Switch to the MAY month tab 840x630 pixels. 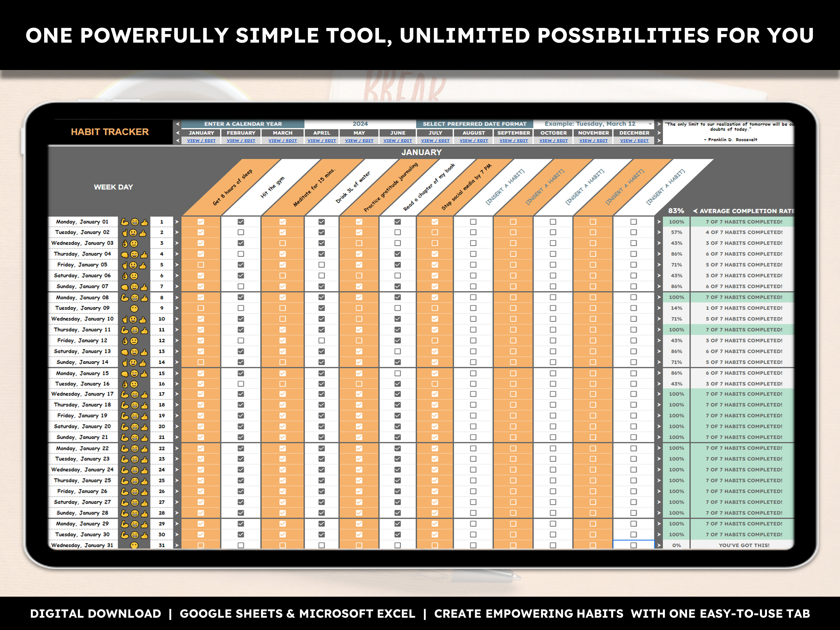359,133
